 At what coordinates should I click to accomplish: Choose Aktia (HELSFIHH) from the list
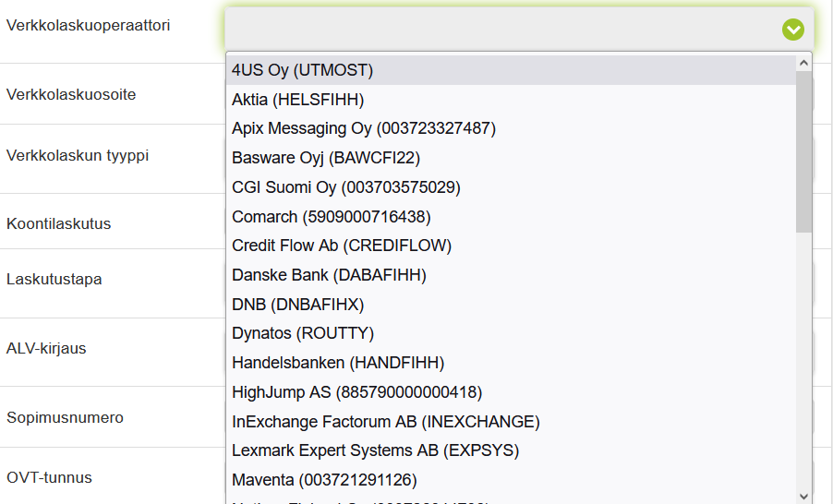[297, 100]
